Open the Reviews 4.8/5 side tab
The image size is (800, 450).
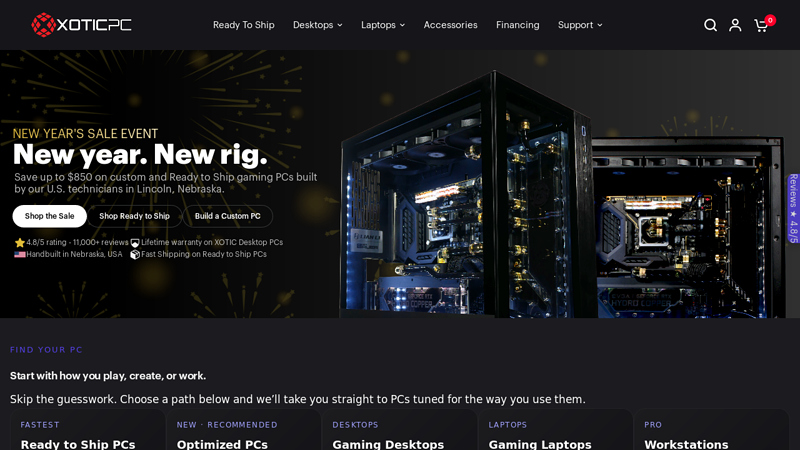(793, 208)
